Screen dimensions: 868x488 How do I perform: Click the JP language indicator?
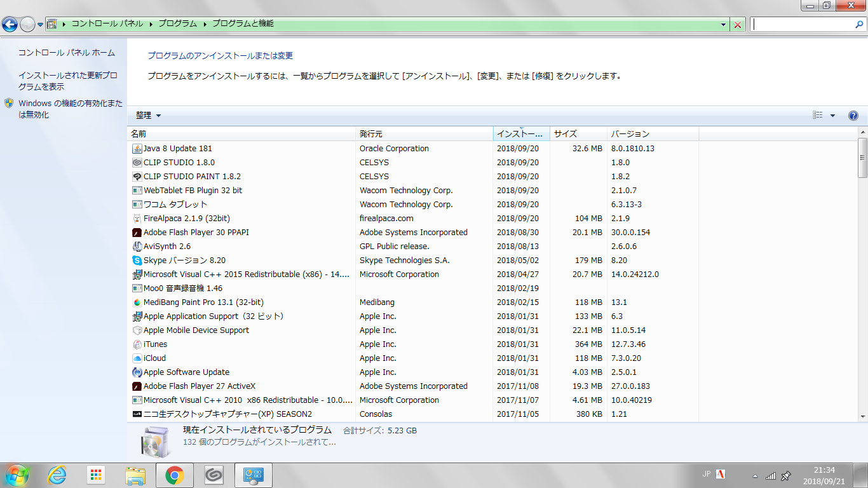[x=707, y=474]
